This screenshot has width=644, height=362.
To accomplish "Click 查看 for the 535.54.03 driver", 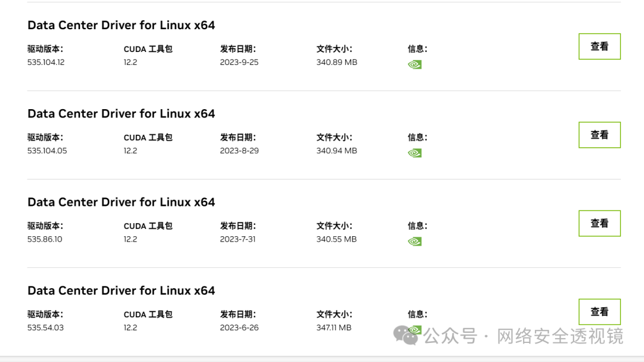I will 599,311.
